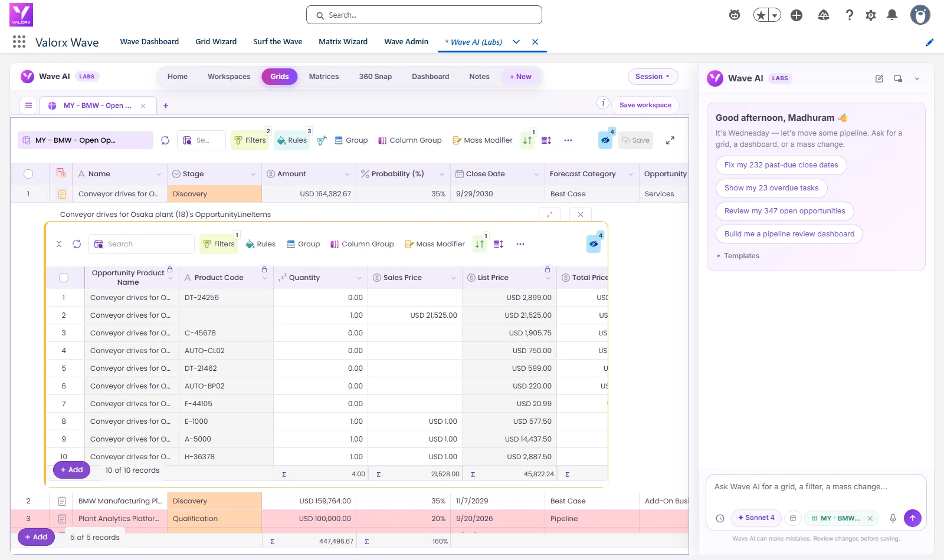This screenshot has width=944, height=560.
Task: Expand the Session dropdown
Action: 653,77
